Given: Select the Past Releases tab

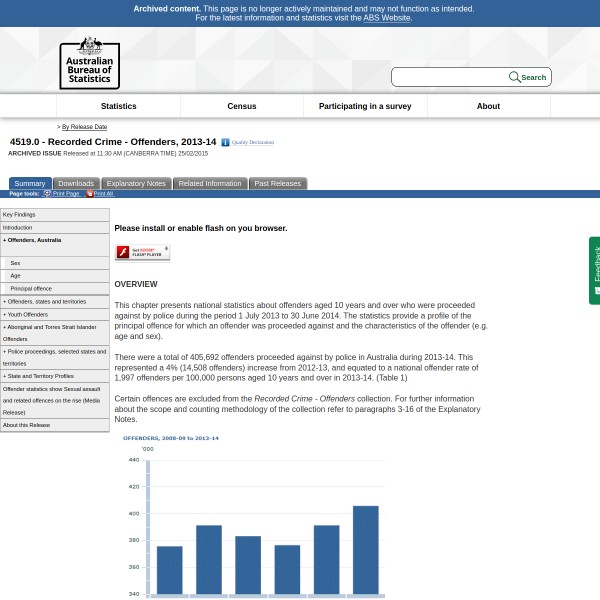Looking at the screenshot, I should click(277, 184).
